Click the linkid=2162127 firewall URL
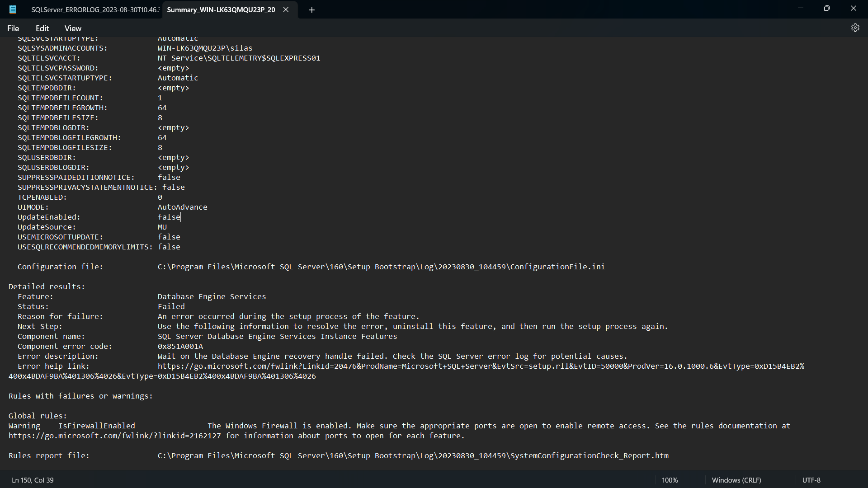Image resolution: width=868 pixels, height=488 pixels. pyautogui.click(x=115, y=436)
